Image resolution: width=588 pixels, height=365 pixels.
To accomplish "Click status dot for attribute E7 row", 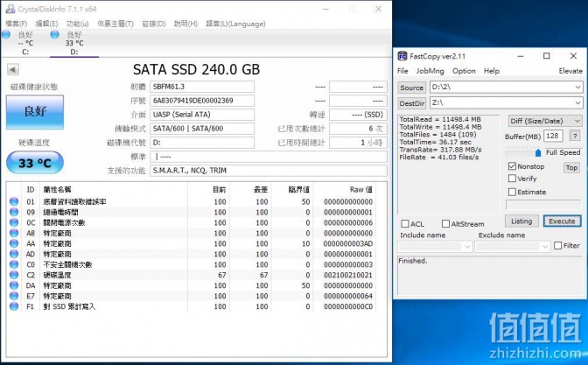I will (14, 296).
